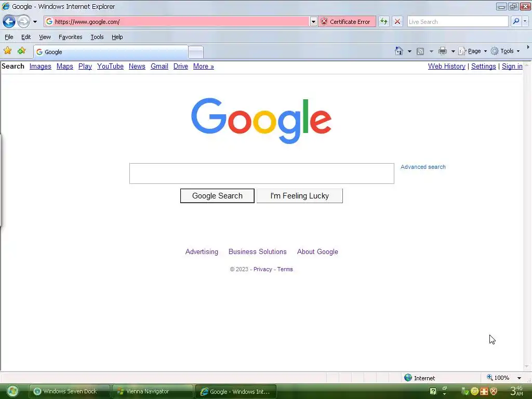Open the recent pages dropdown beside Forward

coord(35,22)
